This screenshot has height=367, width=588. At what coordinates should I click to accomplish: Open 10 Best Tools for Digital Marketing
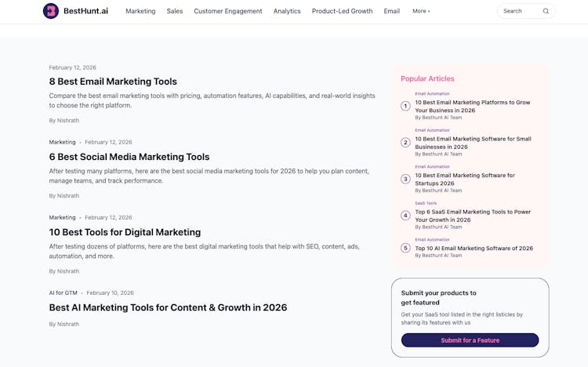125,232
